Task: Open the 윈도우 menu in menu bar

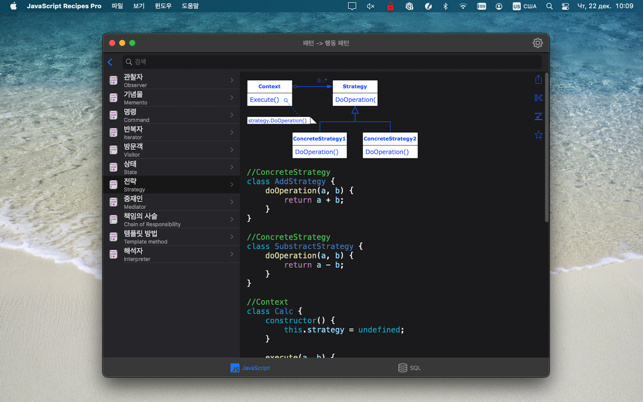Action: [163, 6]
